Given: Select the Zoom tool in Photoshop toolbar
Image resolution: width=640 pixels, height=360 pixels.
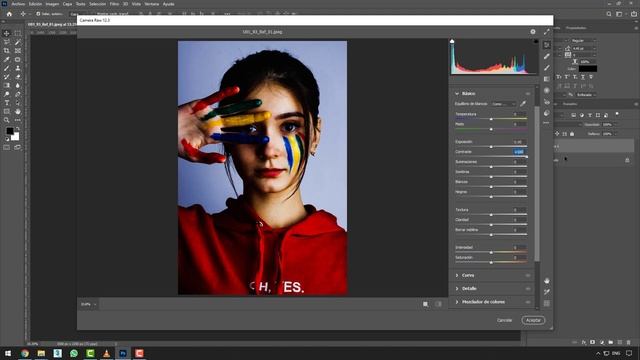Looking at the screenshot, I should pyautogui.click(x=7, y=120).
